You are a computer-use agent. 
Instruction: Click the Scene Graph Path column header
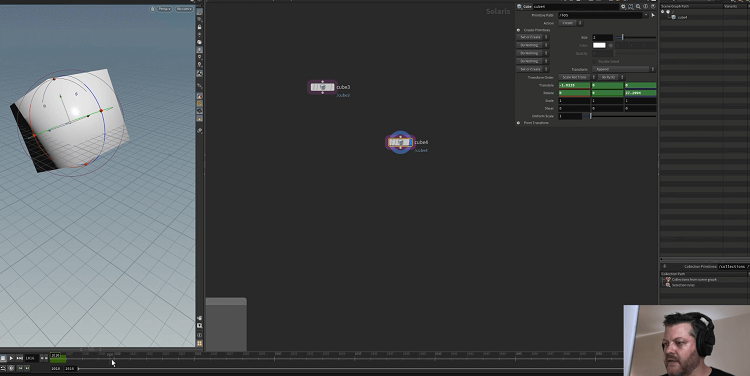point(691,6)
